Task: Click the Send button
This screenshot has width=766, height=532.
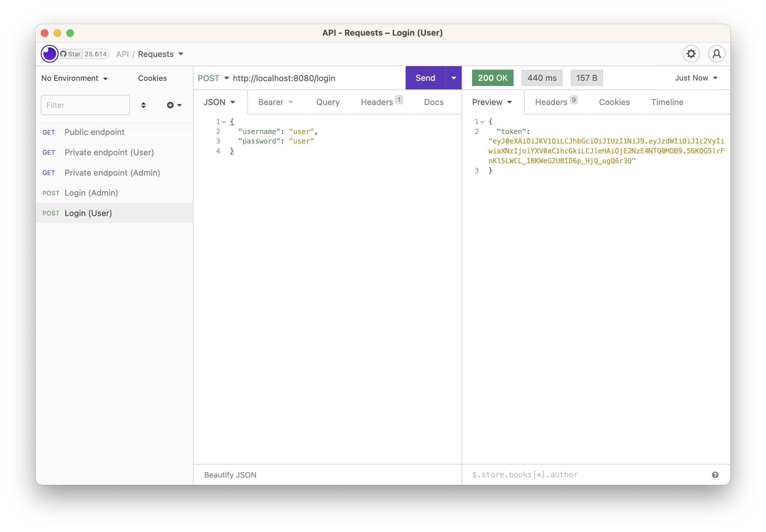Action: (x=425, y=78)
